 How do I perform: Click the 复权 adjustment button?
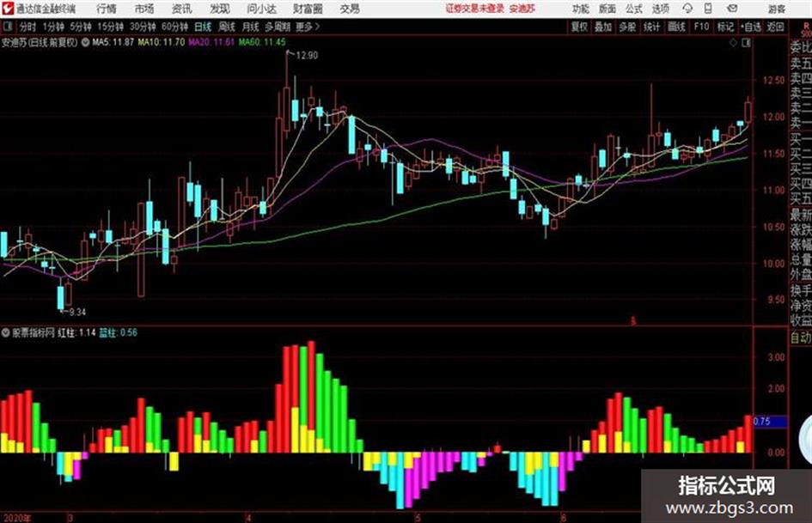(x=579, y=27)
